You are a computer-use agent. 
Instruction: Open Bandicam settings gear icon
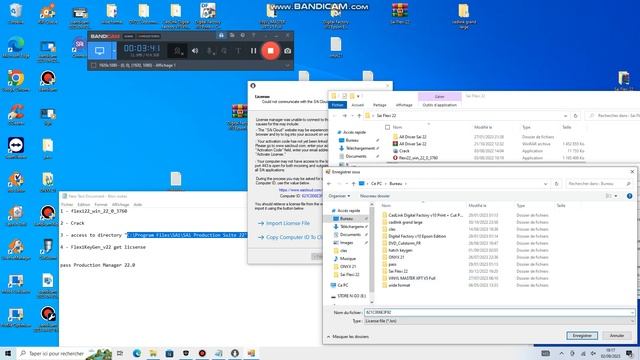pos(242,36)
